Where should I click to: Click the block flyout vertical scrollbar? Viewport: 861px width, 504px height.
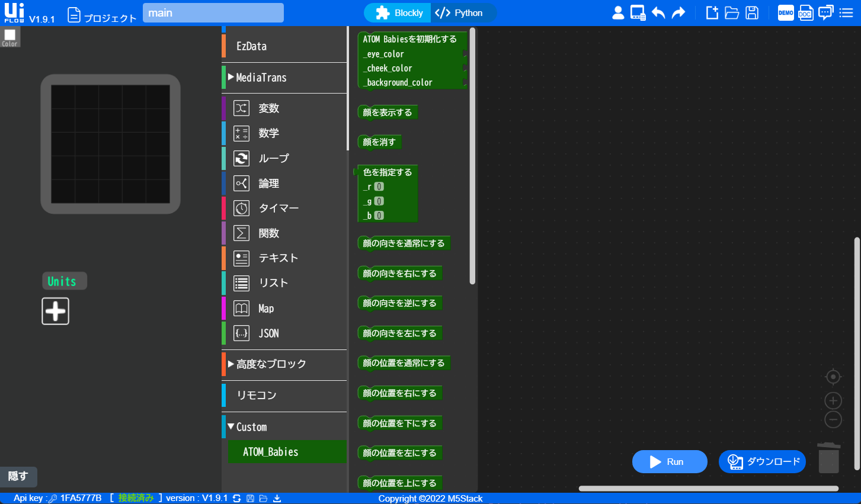[472, 156]
